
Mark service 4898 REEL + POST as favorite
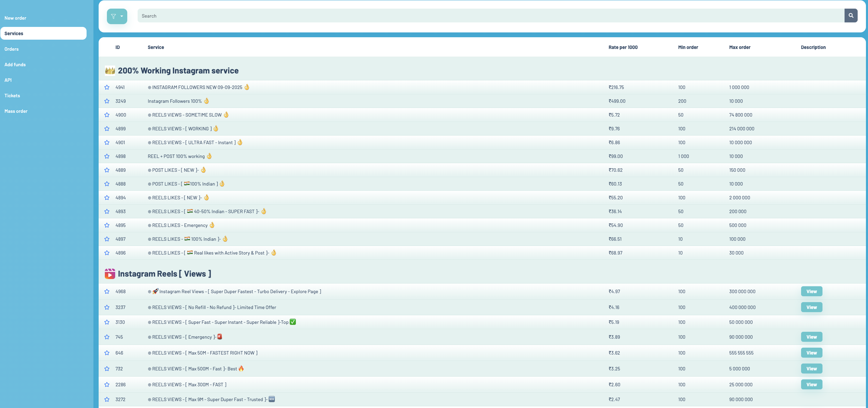pyautogui.click(x=107, y=156)
